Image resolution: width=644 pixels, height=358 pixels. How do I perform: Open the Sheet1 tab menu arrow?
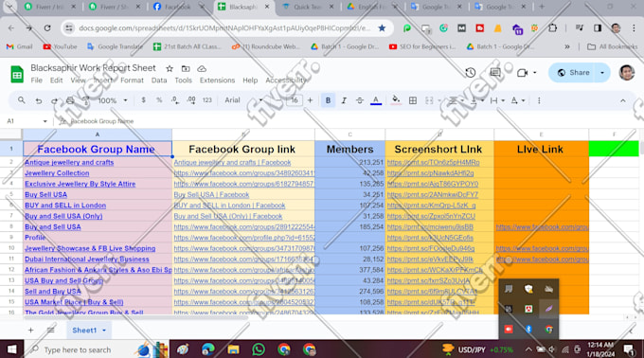[104, 331]
